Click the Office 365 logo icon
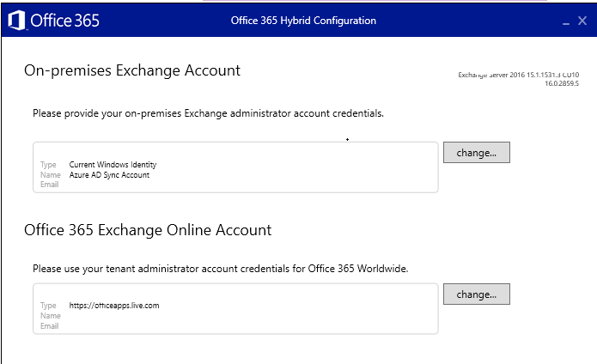Screen dimensions: 597x364 pyautogui.click(x=15, y=21)
